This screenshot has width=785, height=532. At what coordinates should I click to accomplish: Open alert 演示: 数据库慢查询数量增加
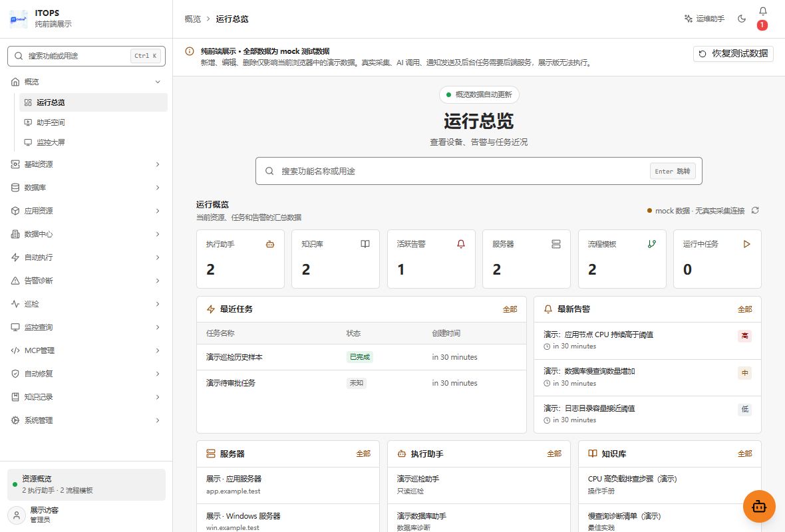647,377
